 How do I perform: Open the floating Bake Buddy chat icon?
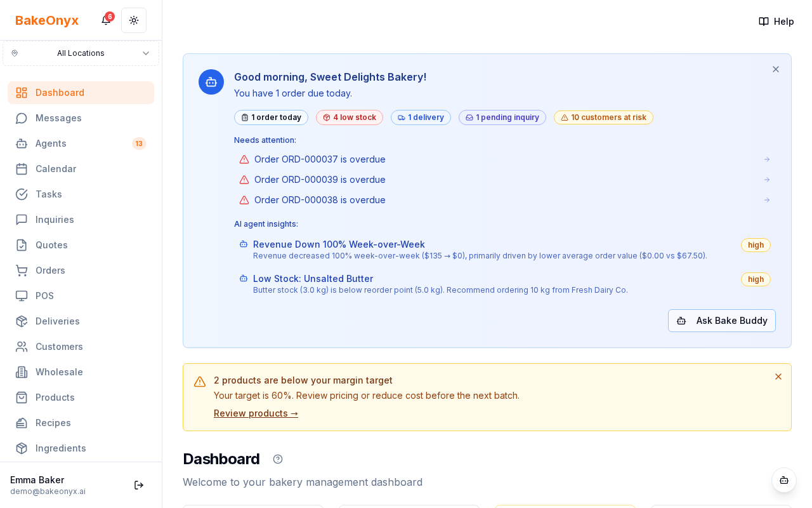(784, 480)
